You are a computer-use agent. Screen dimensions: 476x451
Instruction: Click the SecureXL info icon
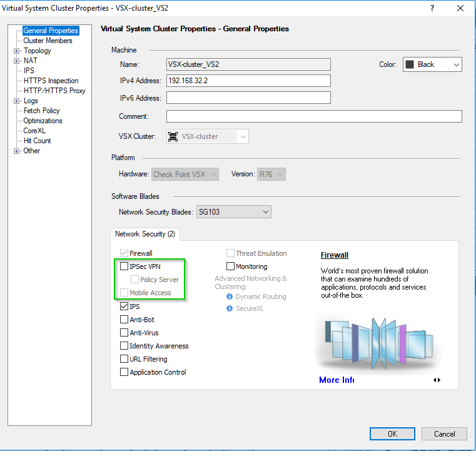[230, 308]
